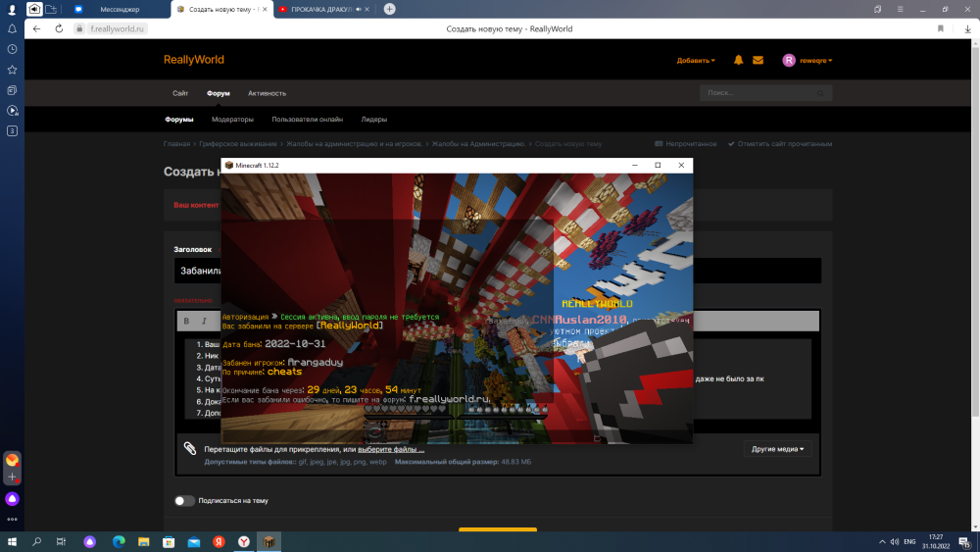
Task: Click the new tab group folder icon
Action: click(x=51, y=9)
